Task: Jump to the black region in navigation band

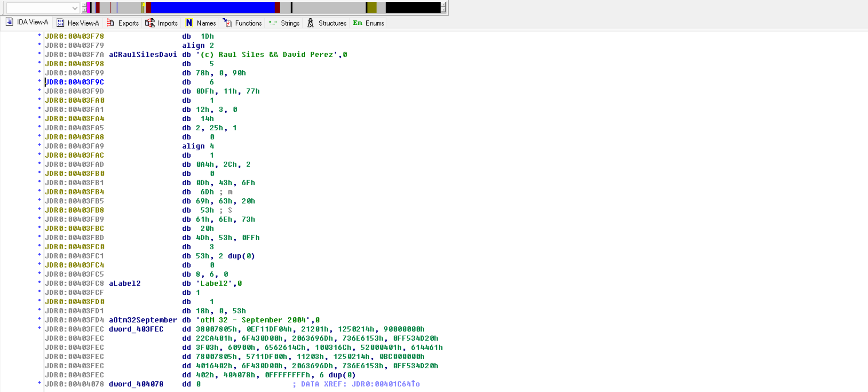Action: point(413,7)
